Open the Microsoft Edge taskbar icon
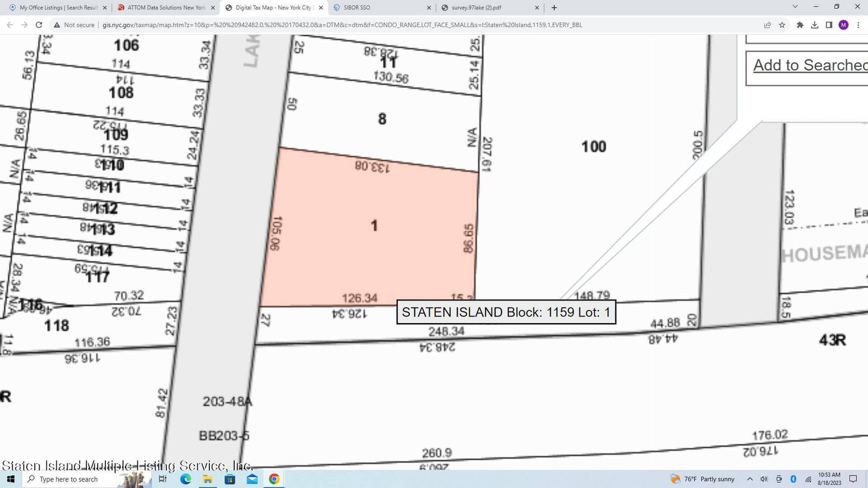The width and height of the screenshot is (868, 488). pos(185,479)
